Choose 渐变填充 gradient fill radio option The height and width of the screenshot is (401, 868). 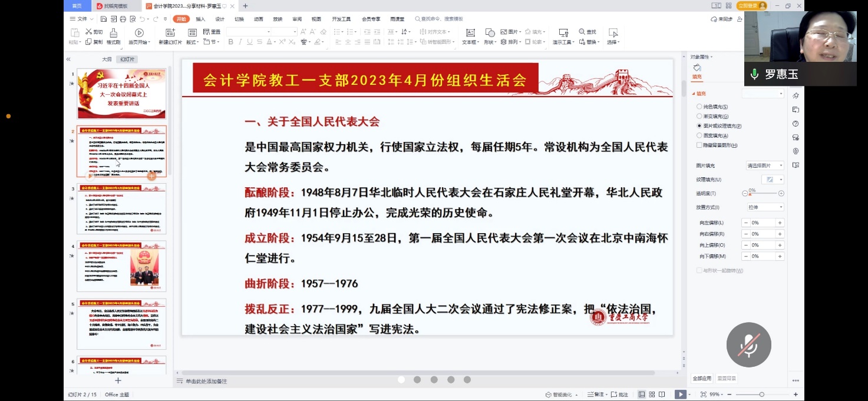[x=699, y=116]
